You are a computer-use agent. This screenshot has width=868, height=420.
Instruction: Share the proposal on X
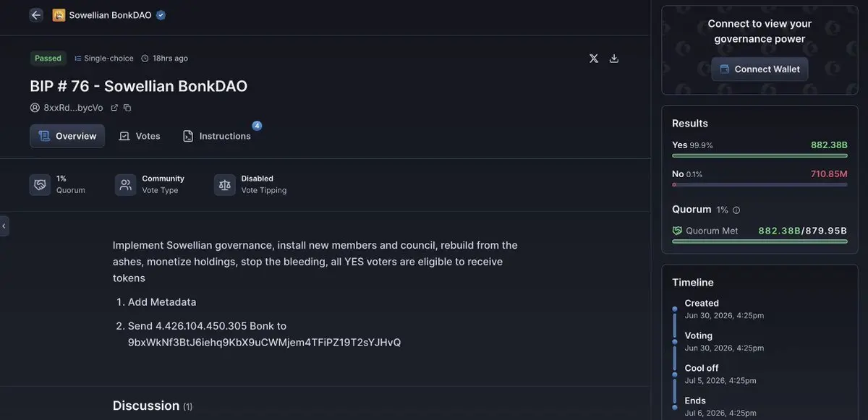pyautogui.click(x=594, y=59)
